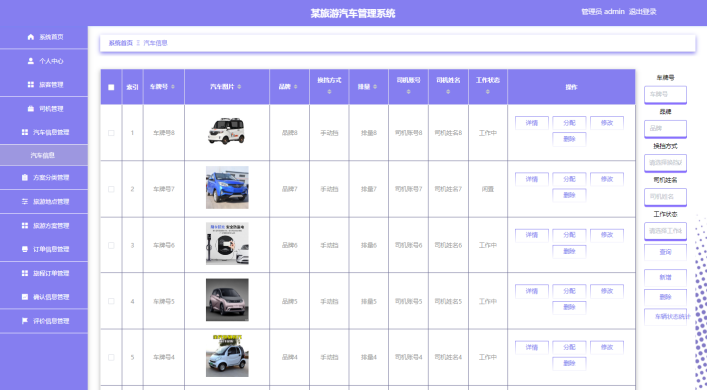Click the clipboard icon beside 方案分类管理
The height and width of the screenshot is (390, 708).
click(x=25, y=177)
